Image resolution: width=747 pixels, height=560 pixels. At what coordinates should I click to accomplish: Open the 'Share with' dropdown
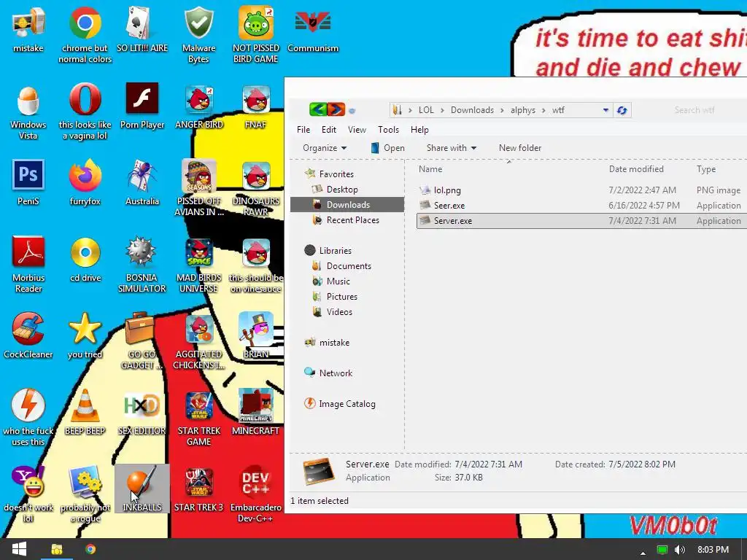[451, 148]
